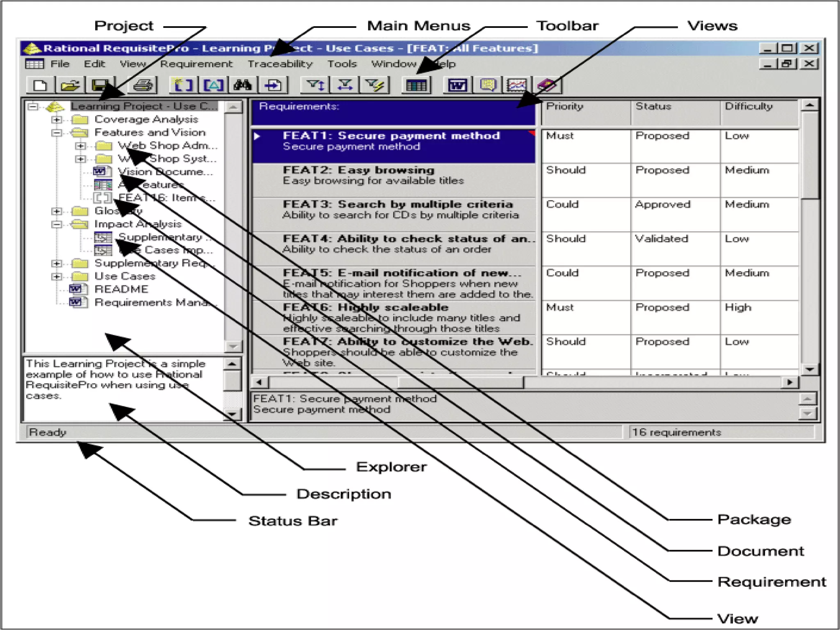Collapse the Features and Vision package
This screenshot has height=630, width=840.
click(57, 132)
